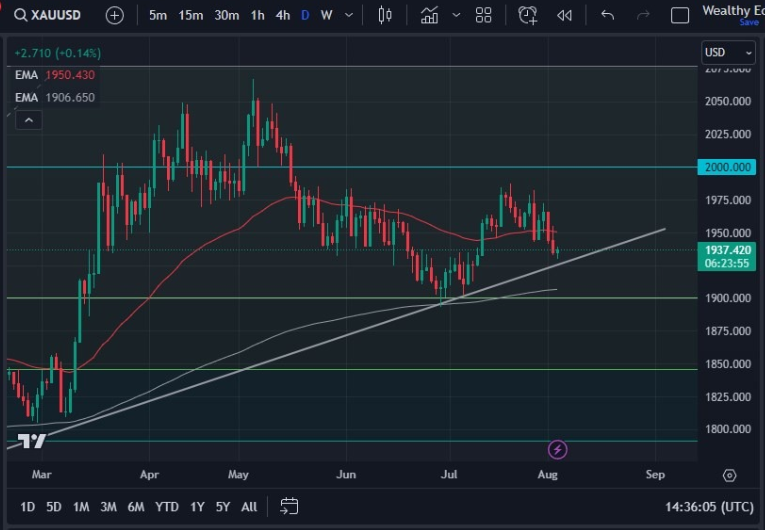Expand the timeframe interval dropdown arrow

click(x=348, y=15)
